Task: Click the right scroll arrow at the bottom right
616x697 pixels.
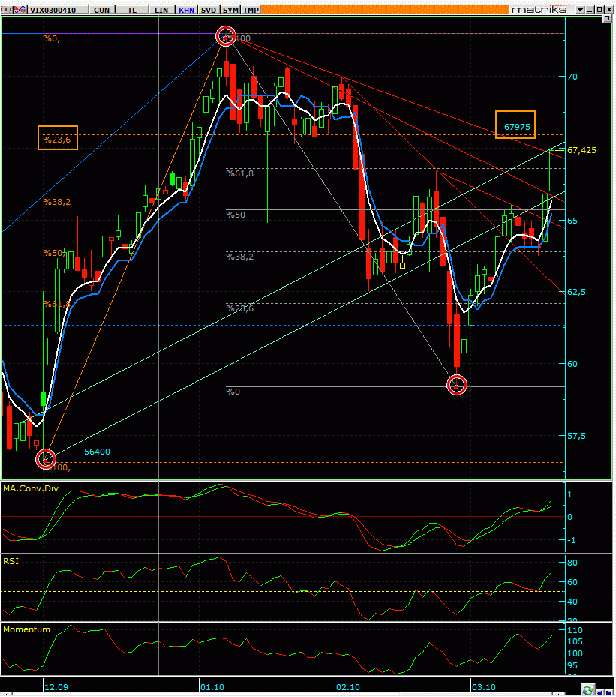Action: tap(609, 692)
